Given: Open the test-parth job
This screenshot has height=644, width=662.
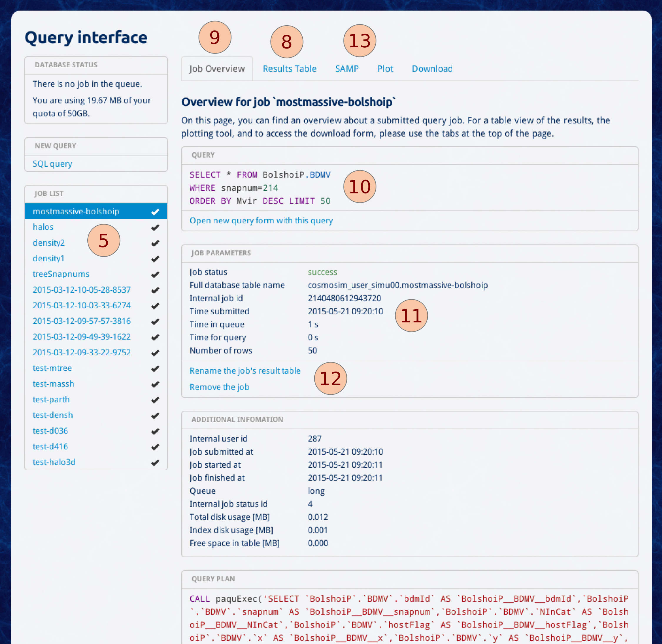Looking at the screenshot, I should [x=51, y=399].
